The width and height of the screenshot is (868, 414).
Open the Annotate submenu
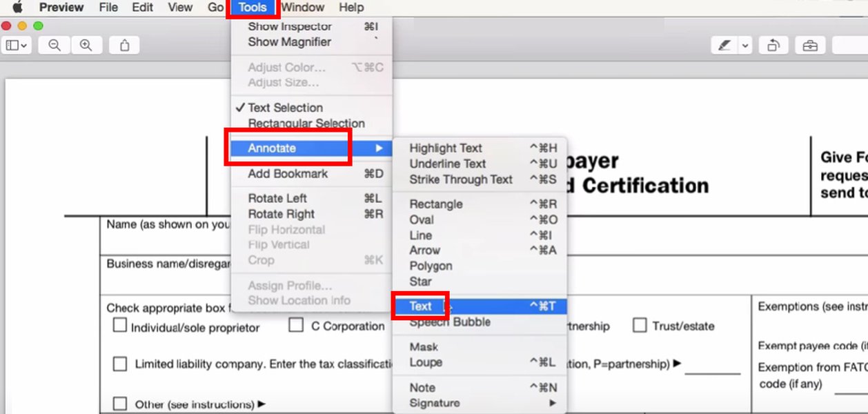point(311,148)
